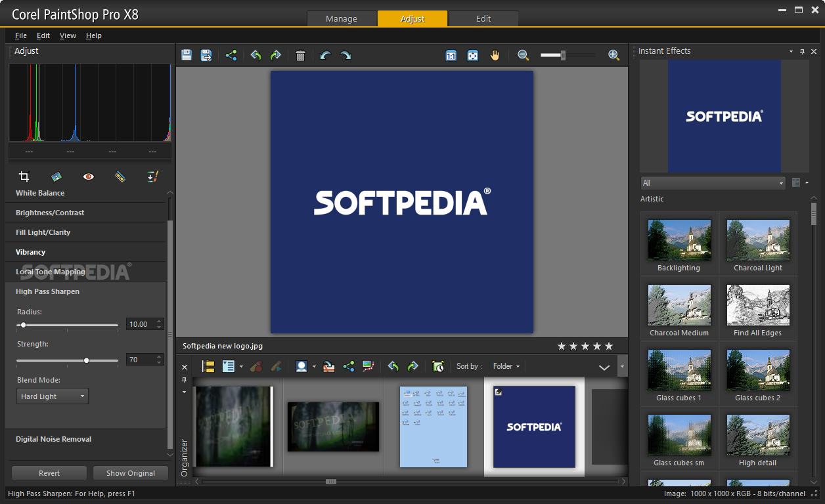Click the Zoom In magnifier
Screen dimensions: 825x504
pyautogui.click(x=613, y=56)
